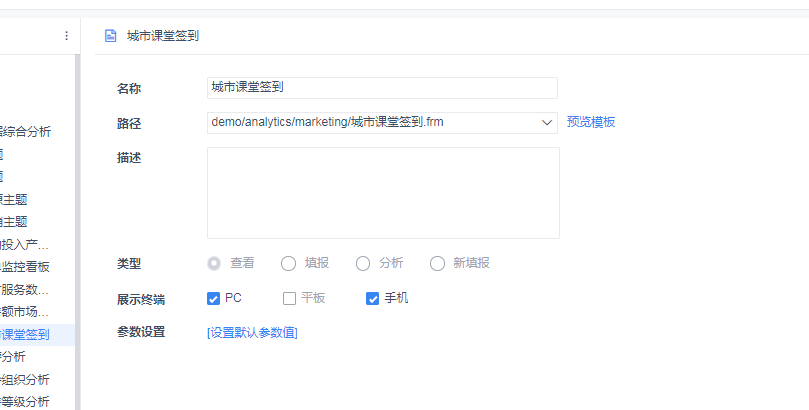Open the 预览模板 link
This screenshot has height=410, width=809.
(591, 122)
